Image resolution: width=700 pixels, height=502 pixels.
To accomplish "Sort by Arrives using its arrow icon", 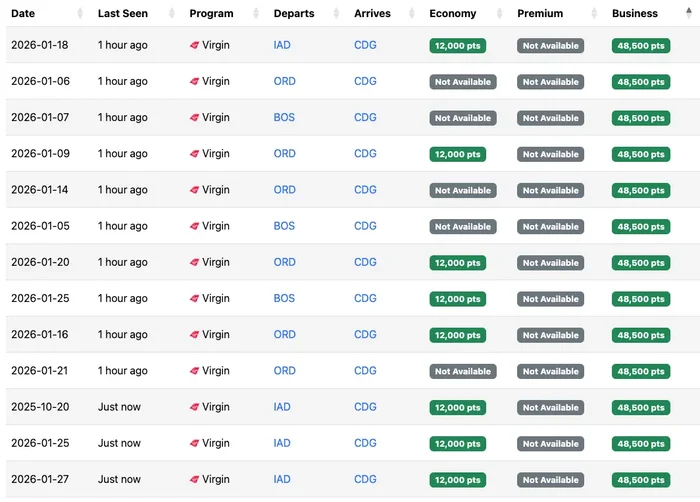I will pos(412,13).
